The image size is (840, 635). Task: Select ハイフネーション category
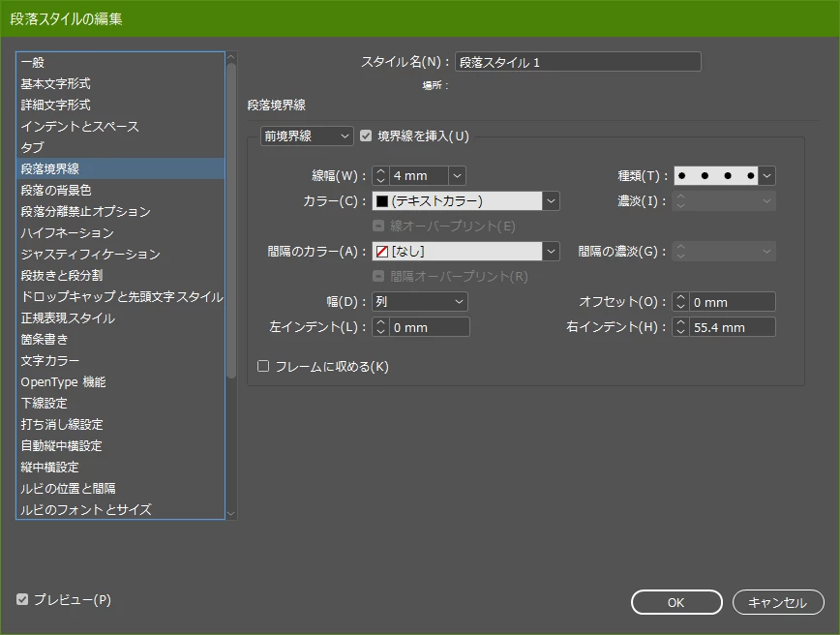(x=121, y=232)
